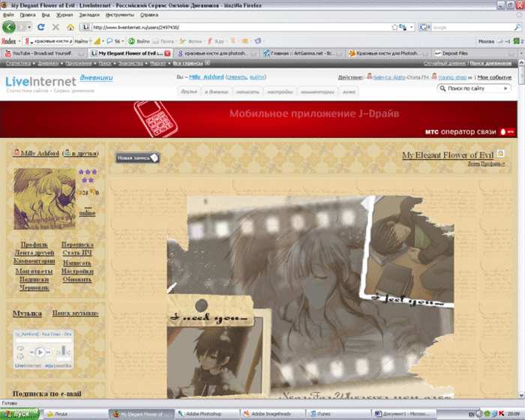The width and height of the screenshot is (525, 420).
Task: Skip to next track in music player
Action: [x=49, y=352]
